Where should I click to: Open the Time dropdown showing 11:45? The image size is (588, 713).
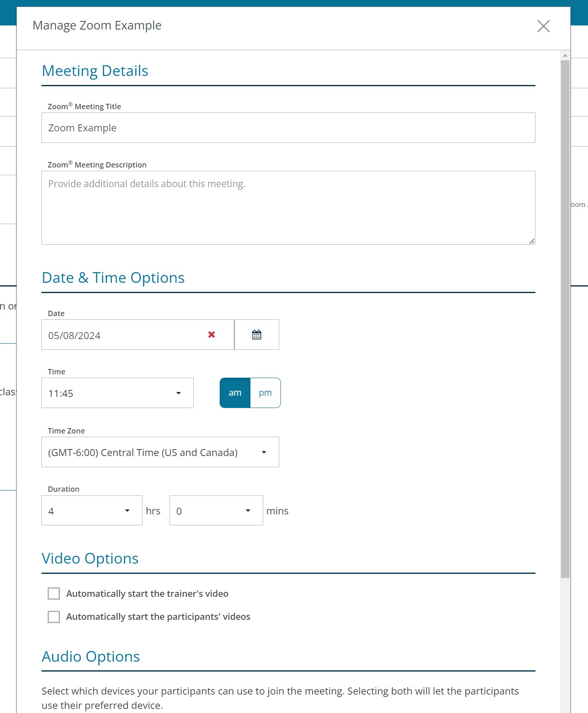point(117,393)
